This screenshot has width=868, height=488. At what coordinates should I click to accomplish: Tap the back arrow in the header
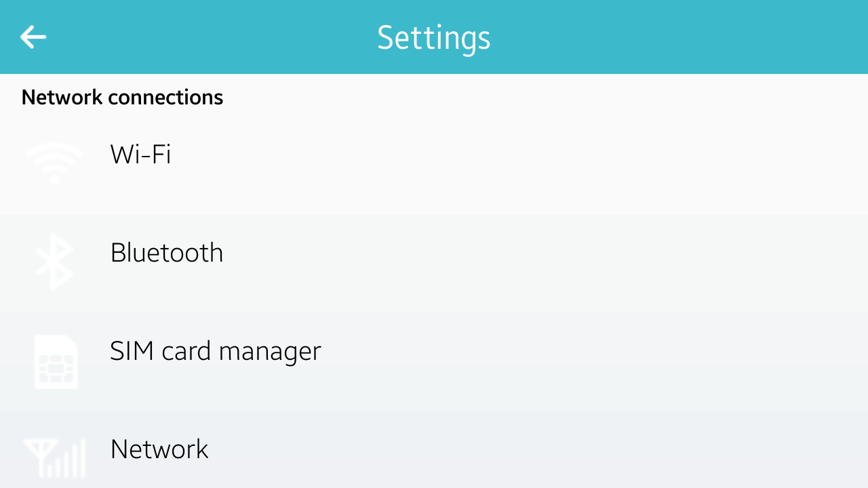pos(33,37)
